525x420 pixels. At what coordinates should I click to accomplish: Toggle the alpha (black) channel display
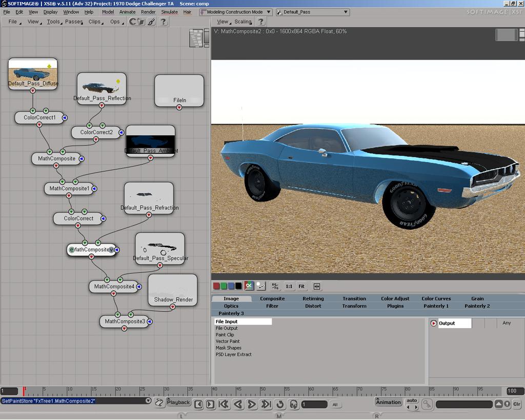coord(238,286)
